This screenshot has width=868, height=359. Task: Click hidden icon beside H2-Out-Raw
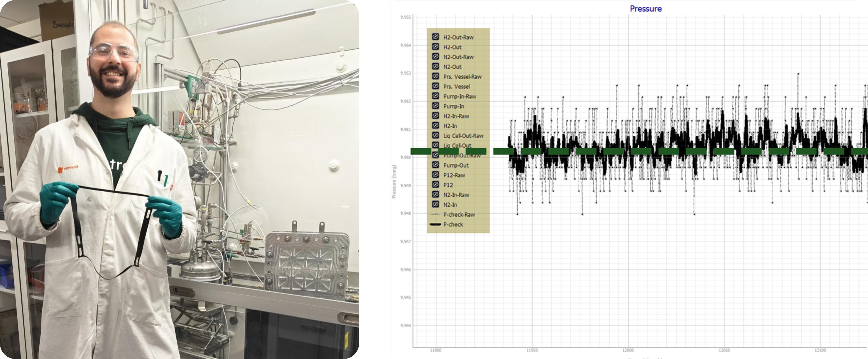[435, 37]
